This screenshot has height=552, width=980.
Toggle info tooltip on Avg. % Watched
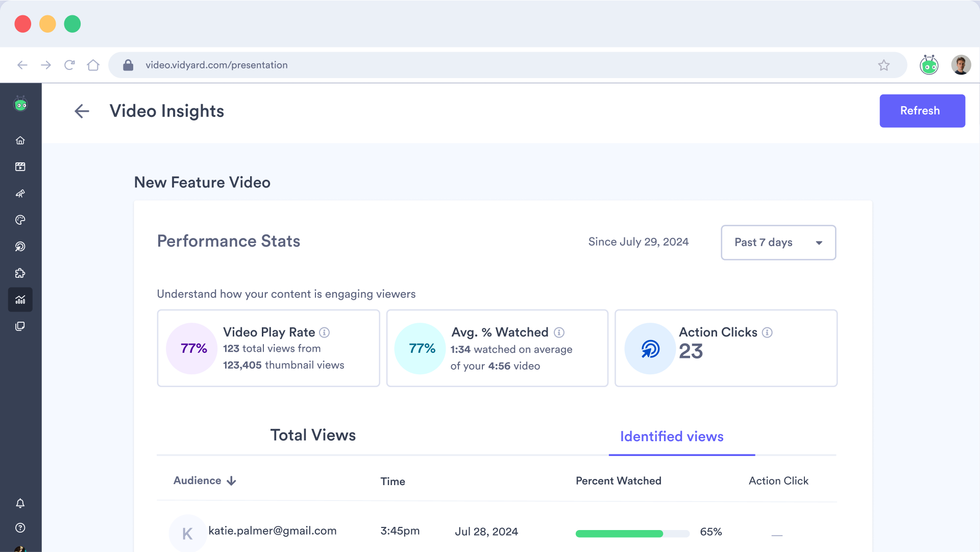[559, 332]
